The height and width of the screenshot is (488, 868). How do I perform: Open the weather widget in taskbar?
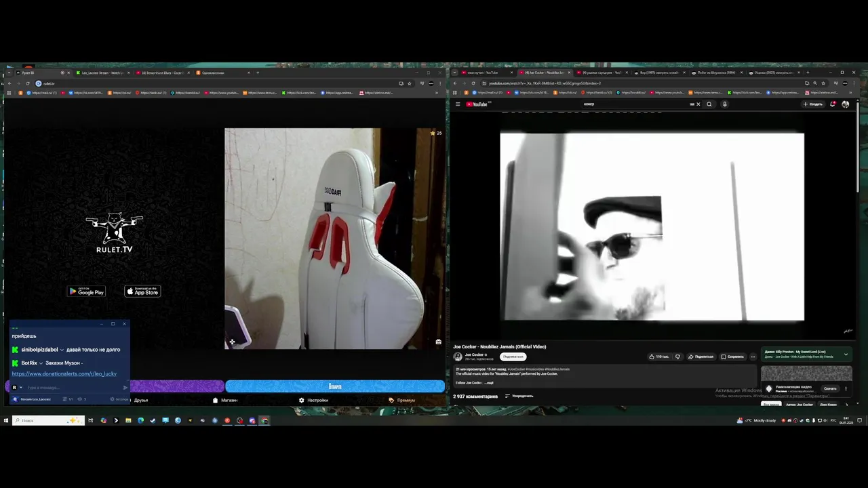[x=757, y=420]
